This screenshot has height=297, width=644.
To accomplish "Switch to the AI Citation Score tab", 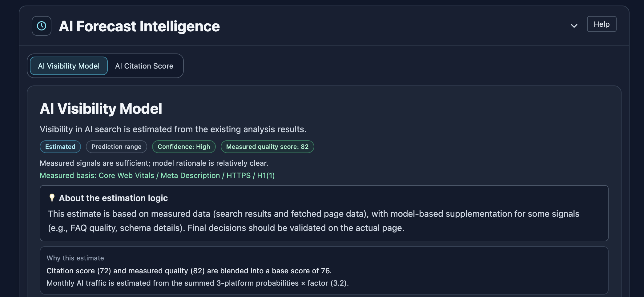I will (x=144, y=66).
